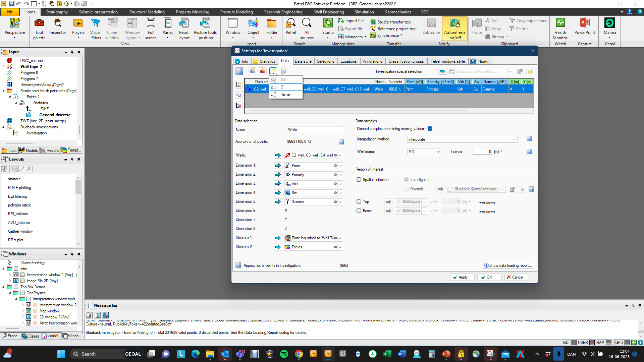The height and width of the screenshot is (362, 644).
Task: Open Spotify from the taskbar
Action: click(284, 354)
